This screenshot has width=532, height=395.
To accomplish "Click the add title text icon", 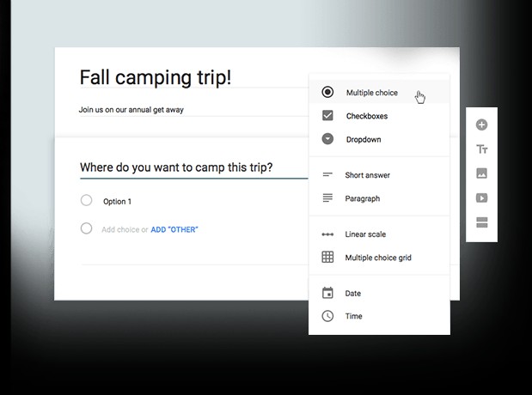I will 481,149.
